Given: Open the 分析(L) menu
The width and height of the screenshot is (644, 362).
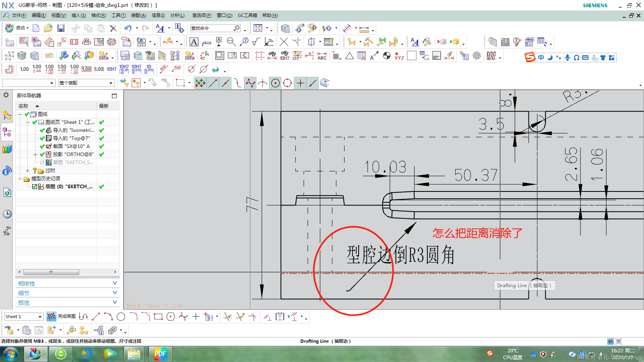Looking at the screenshot, I should point(177,15).
